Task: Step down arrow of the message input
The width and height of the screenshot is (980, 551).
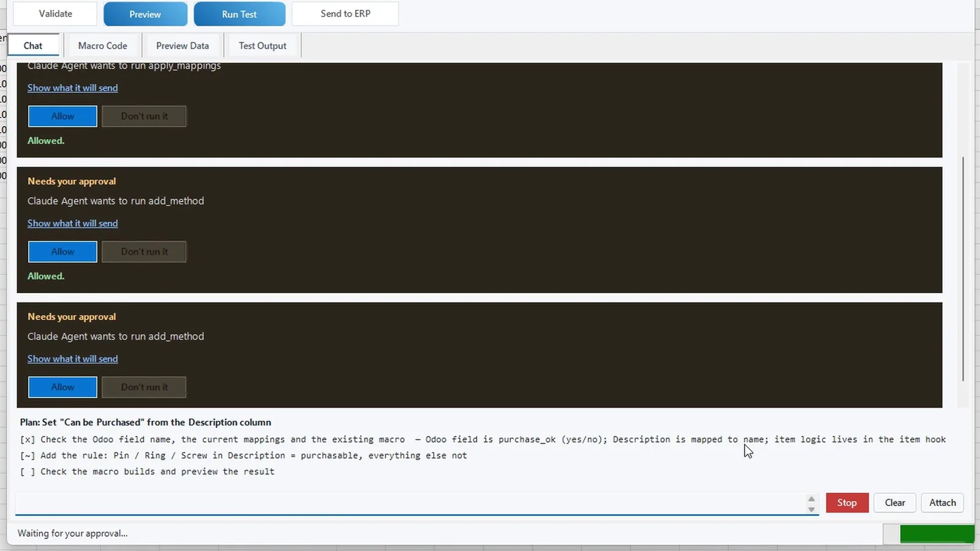Action: 812,509
